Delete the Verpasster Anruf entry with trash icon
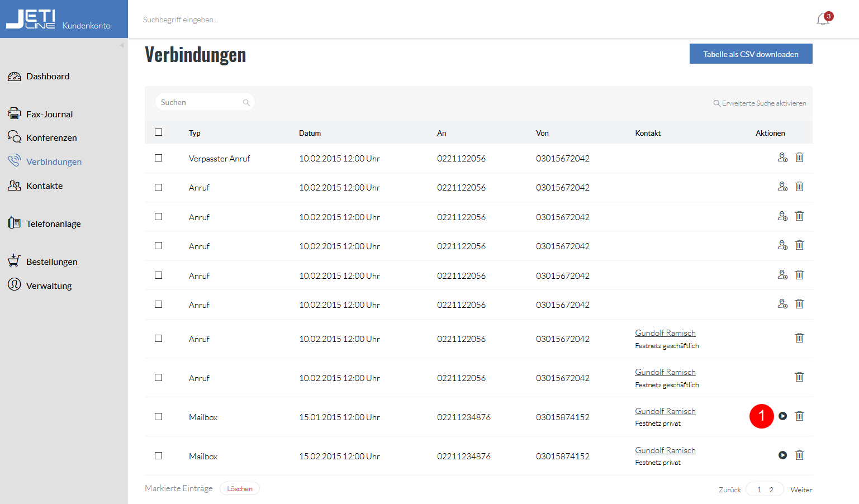The width and height of the screenshot is (859, 504). [x=800, y=158]
